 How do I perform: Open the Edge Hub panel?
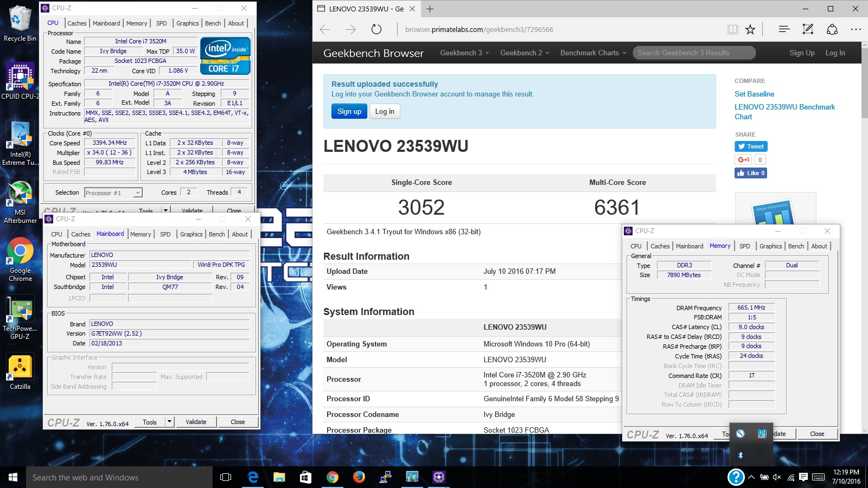784,29
